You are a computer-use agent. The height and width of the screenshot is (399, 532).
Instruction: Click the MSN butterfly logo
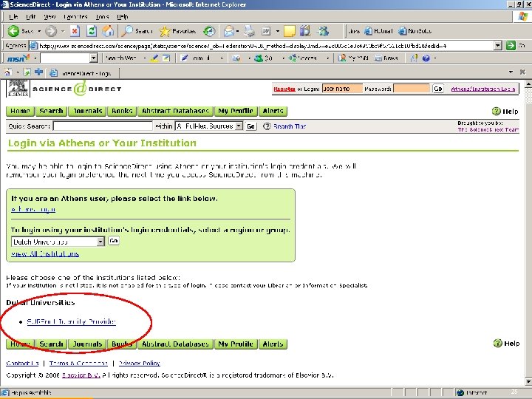tap(18, 58)
